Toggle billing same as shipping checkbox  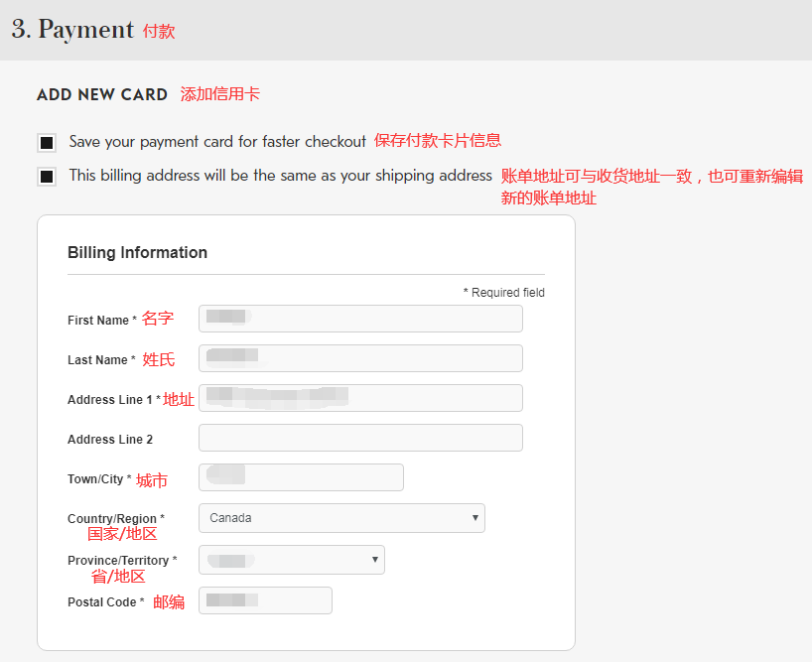pyautogui.click(x=47, y=177)
